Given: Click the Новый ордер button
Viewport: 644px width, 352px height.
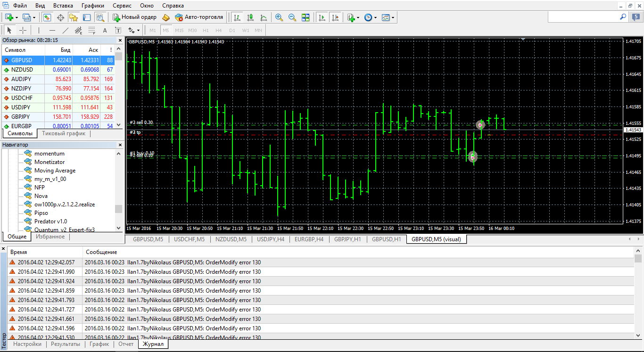Looking at the screenshot, I should tap(134, 17).
